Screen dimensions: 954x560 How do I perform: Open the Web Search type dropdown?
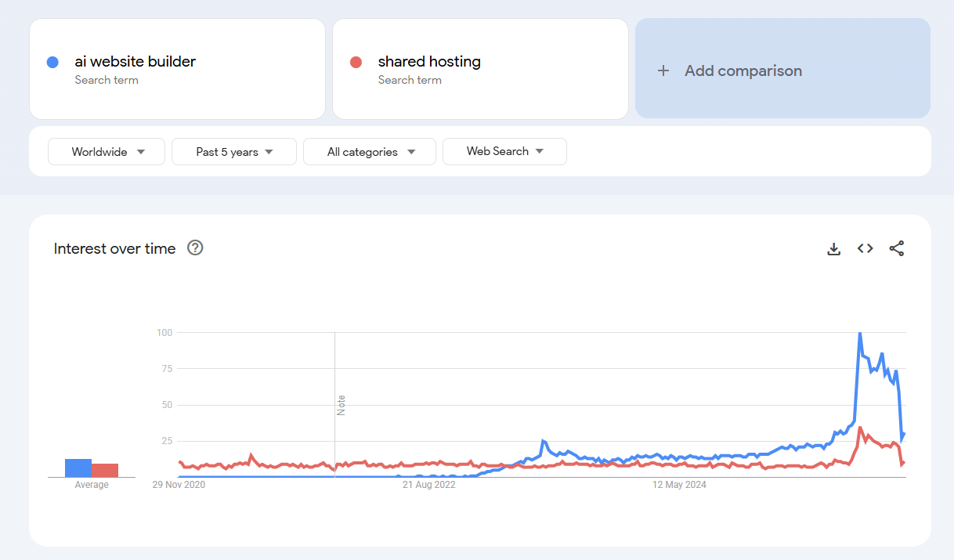tap(504, 151)
